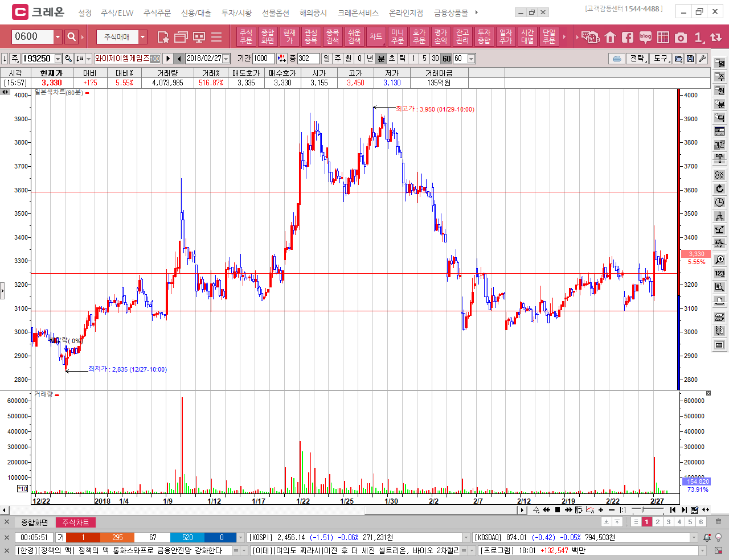Image resolution: width=729 pixels, height=560 pixels.
Task: Click the refresh arrow icon in right sidebar
Action: [x=720, y=189]
